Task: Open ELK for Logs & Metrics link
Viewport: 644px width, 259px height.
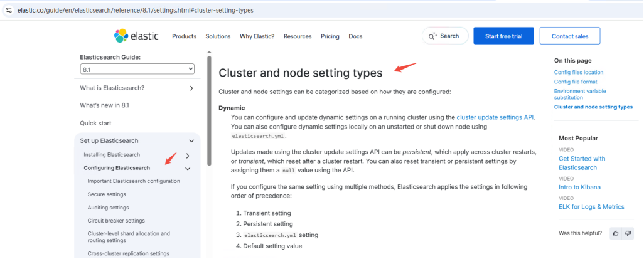Action: [x=591, y=207]
